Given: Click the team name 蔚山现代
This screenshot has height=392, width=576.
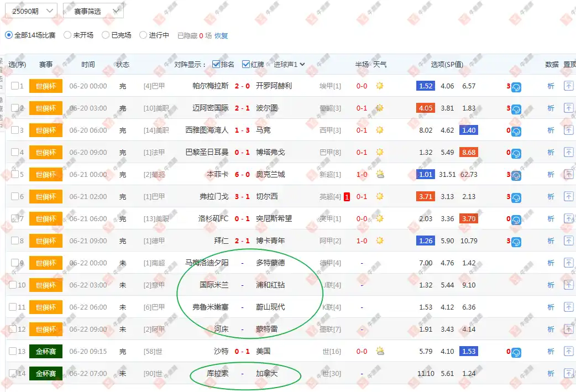Looking at the screenshot, I should [x=270, y=307].
